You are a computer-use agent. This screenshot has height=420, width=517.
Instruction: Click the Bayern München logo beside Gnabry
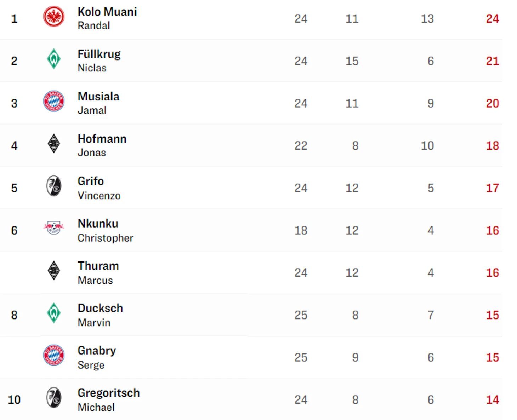(x=54, y=355)
